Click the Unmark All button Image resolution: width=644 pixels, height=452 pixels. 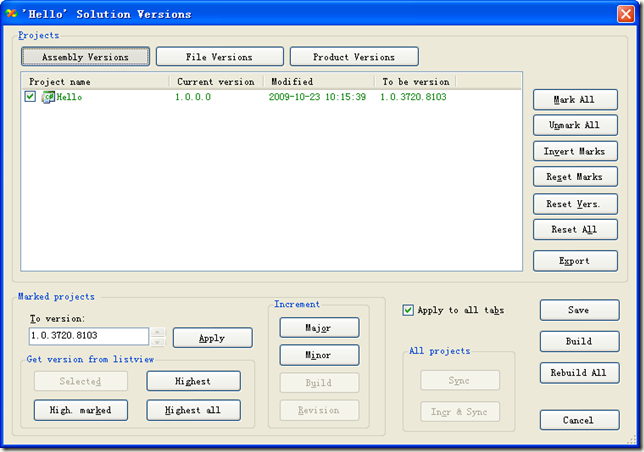(575, 125)
